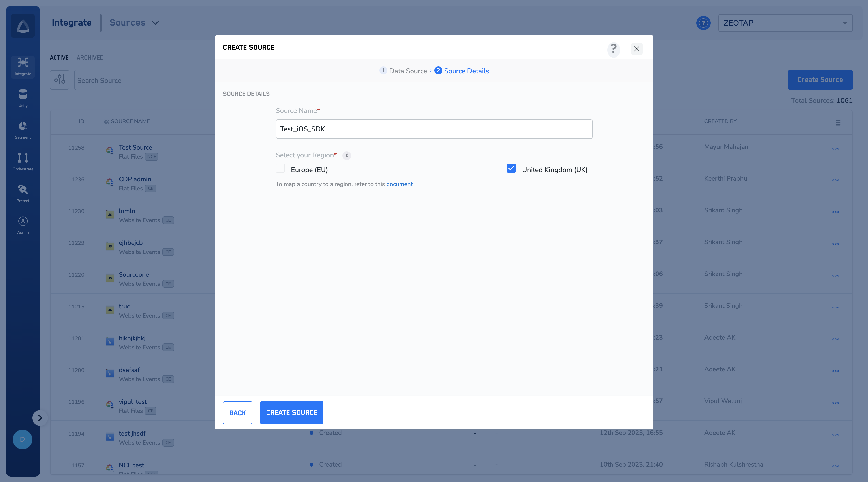Click the Search Source field

pyautogui.click(x=145, y=80)
